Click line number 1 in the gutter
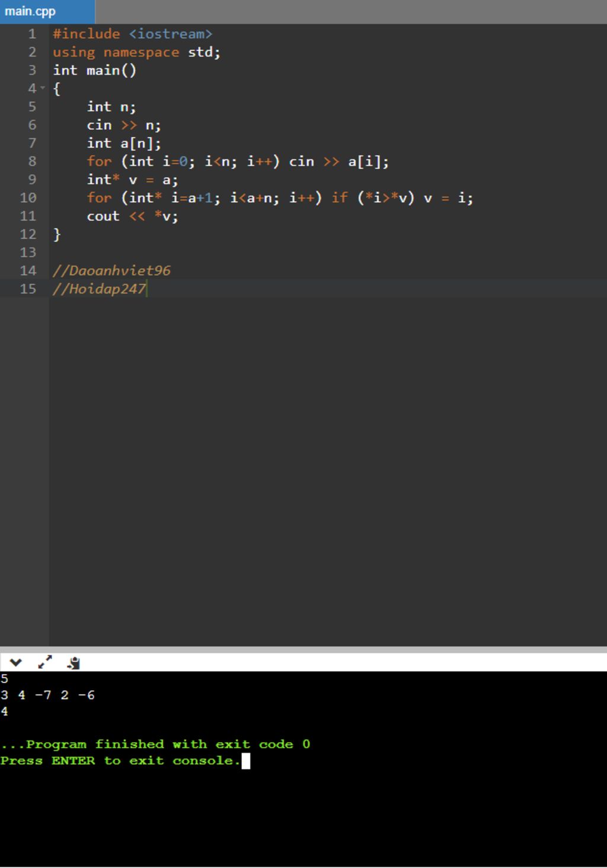Image resolution: width=607 pixels, height=868 pixels. coord(32,34)
